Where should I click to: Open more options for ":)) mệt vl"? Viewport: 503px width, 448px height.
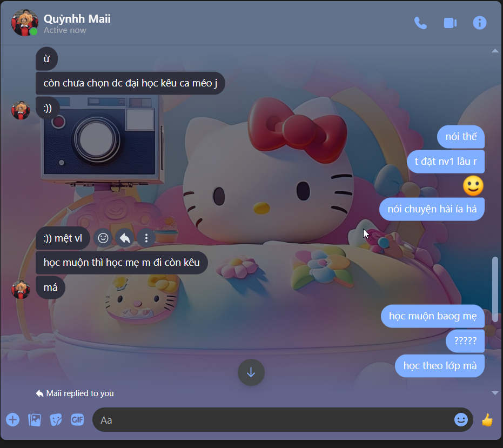(x=146, y=238)
